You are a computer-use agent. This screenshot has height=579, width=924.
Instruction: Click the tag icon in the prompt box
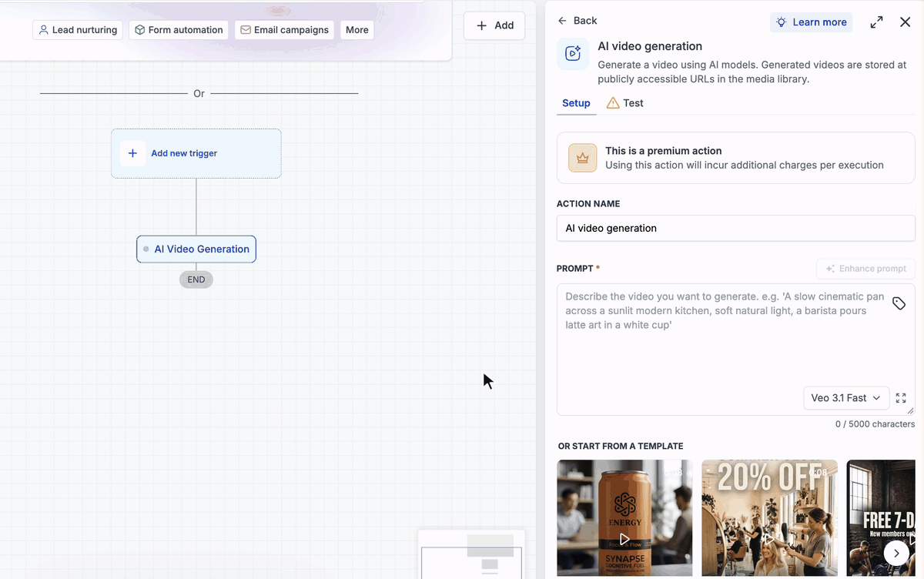[899, 303]
